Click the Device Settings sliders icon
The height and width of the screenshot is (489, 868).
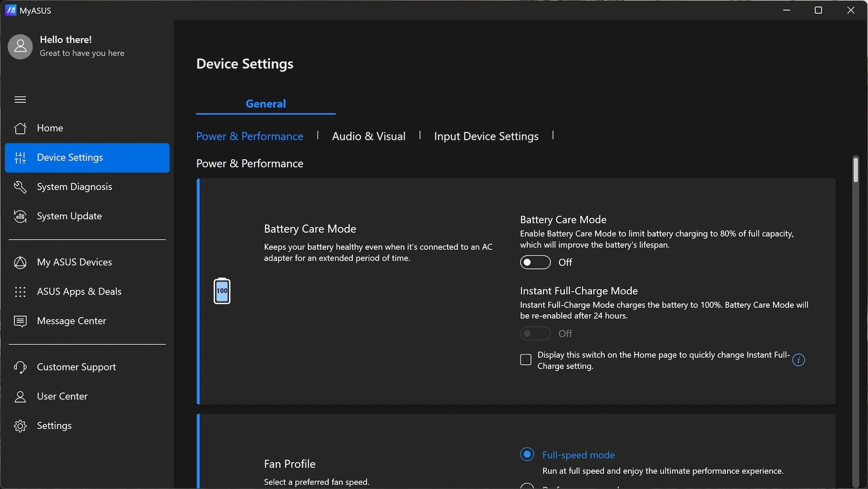[x=20, y=157]
